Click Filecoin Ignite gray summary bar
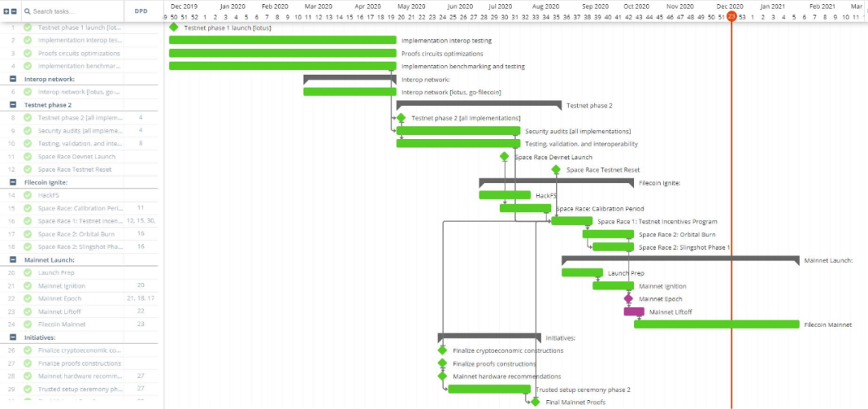868x409 pixels. pos(556,181)
